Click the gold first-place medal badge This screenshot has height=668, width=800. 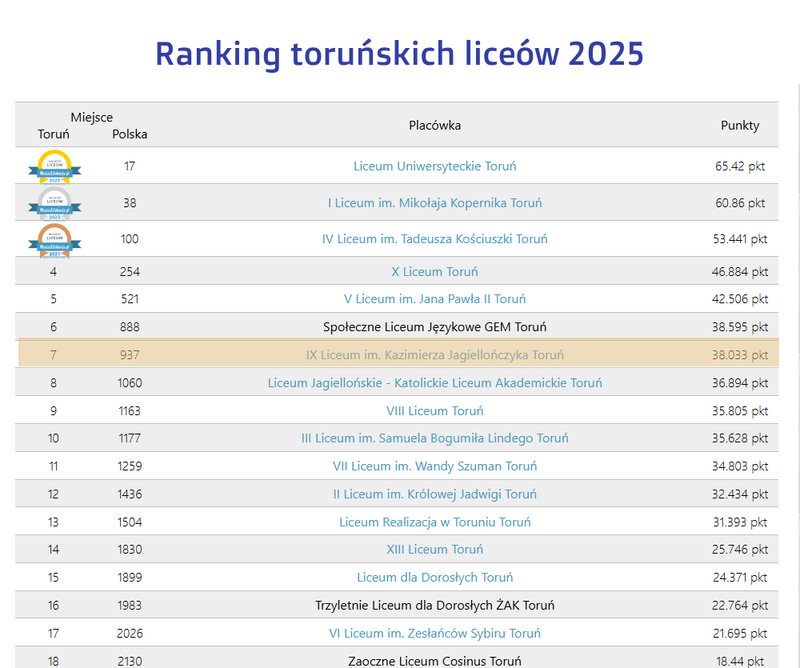pos(53,166)
